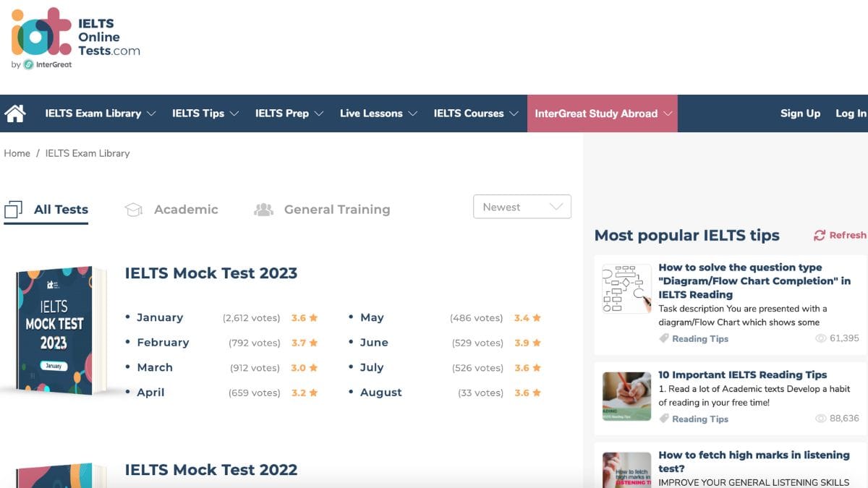Image resolution: width=868 pixels, height=488 pixels.
Task: Click the eye views icon showing 88,636
Action: coord(821,419)
